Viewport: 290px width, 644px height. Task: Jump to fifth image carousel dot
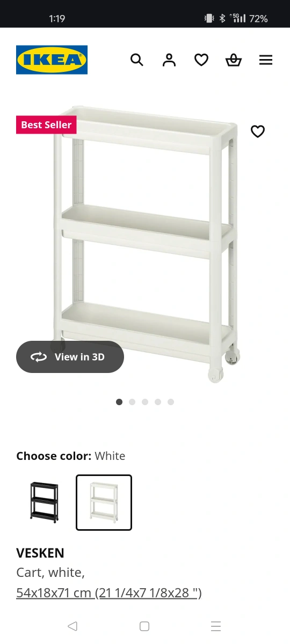pos(171,402)
